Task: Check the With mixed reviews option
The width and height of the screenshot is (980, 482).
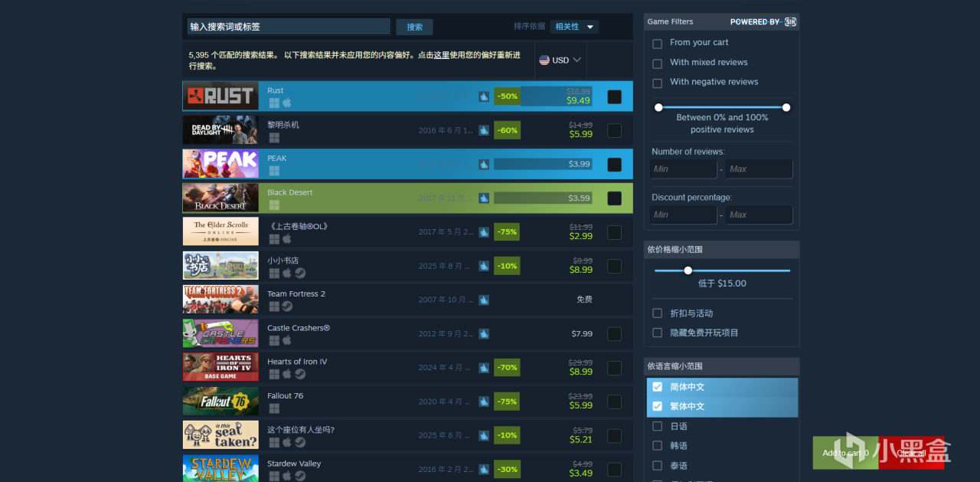Action: [x=657, y=64]
